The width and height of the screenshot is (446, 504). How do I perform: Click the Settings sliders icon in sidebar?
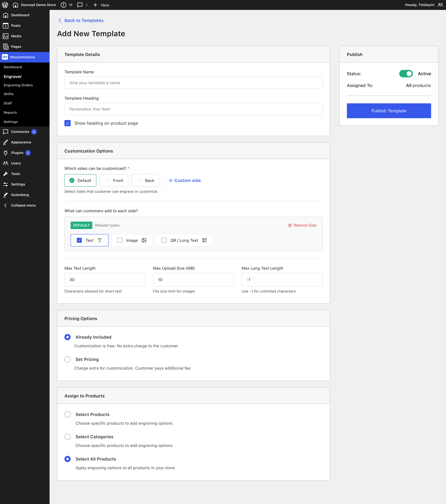6,184
